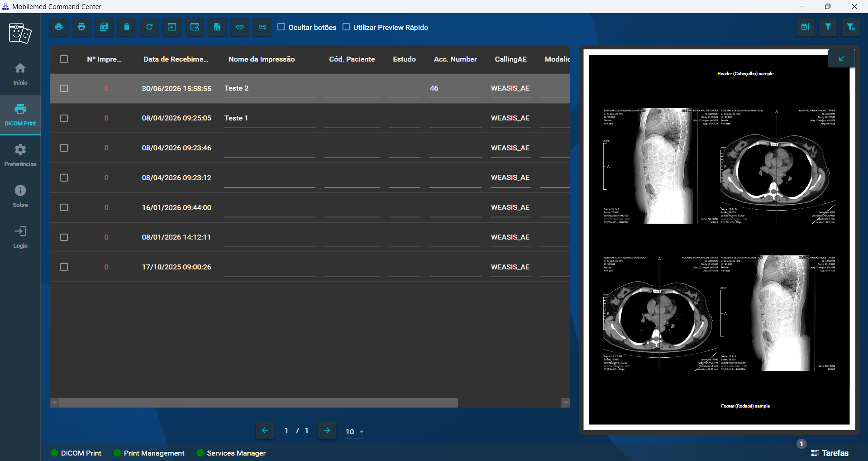The height and width of the screenshot is (461, 868).
Task: Click the Acc. Number column header
Action: pyautogui.click(x=455, y=59)
